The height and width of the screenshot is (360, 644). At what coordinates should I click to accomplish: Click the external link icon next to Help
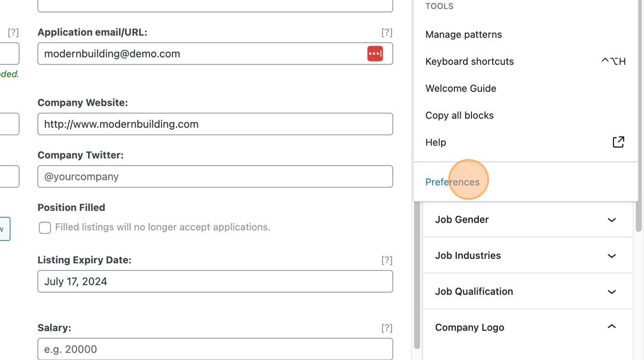(x=618, y=142)
